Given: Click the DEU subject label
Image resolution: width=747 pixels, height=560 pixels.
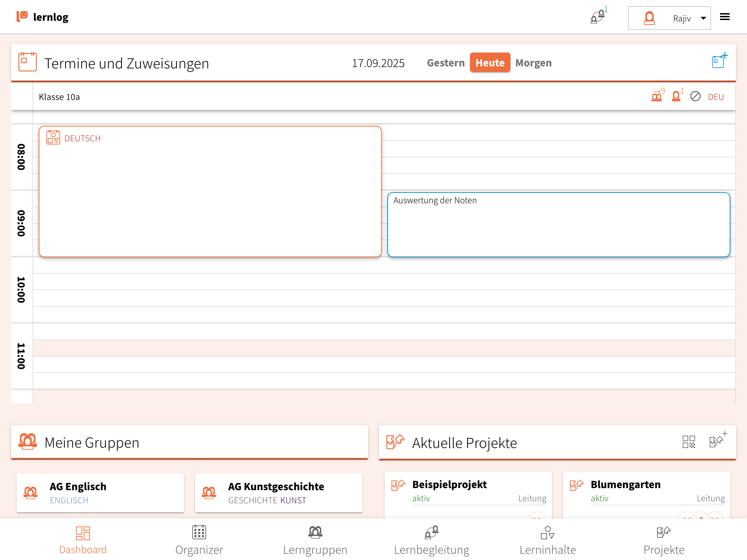Looking at the screenshot, I should [x=716, y=97].
